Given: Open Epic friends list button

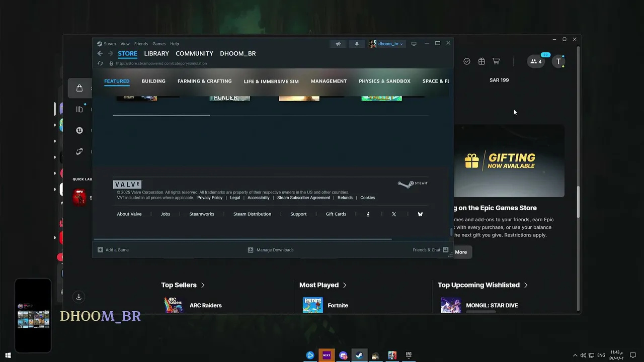Looking at the screenshot, I should click(x=536, y=61).
